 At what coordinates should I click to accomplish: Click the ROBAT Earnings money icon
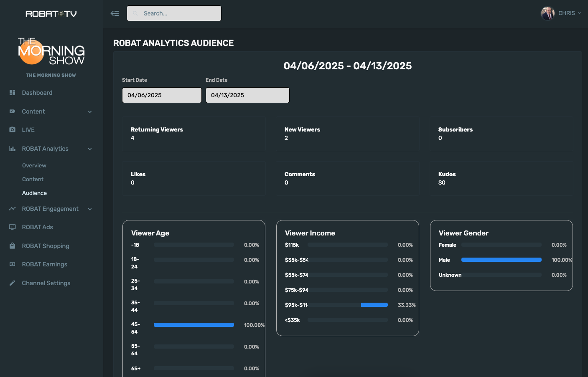pos(13,264)
